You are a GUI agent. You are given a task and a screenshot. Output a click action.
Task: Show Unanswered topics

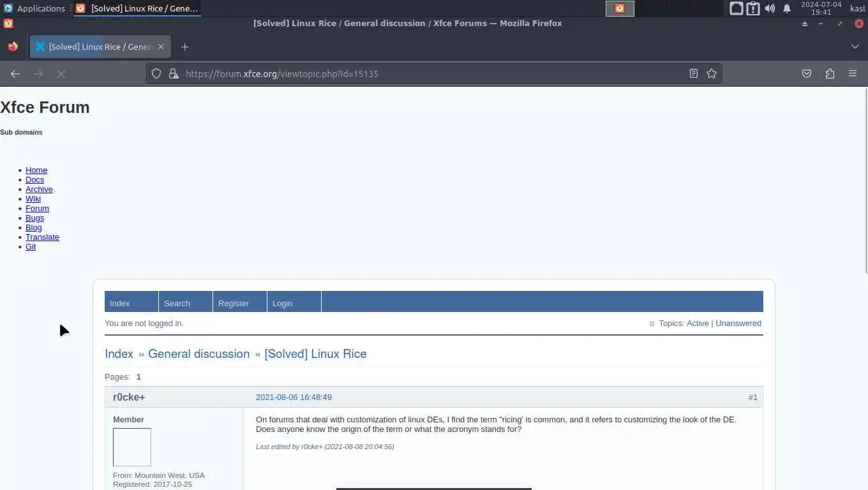738,323
